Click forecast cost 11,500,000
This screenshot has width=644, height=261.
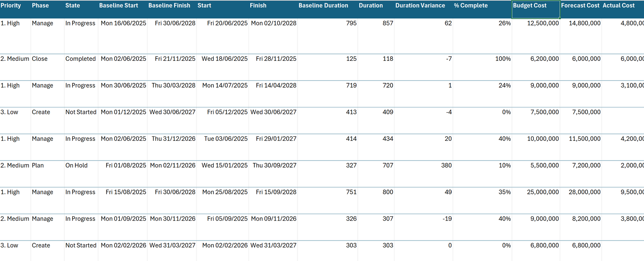pos(585,139)
